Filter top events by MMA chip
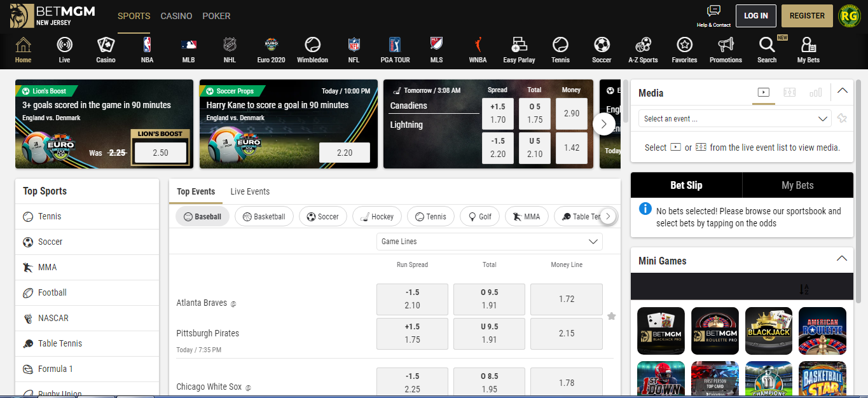868x398 pixels. pyautogui.click(x=527, y=217)
